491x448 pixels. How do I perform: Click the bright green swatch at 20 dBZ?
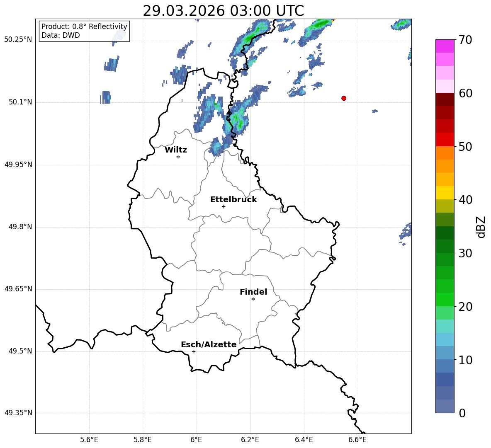coord(445,299)
